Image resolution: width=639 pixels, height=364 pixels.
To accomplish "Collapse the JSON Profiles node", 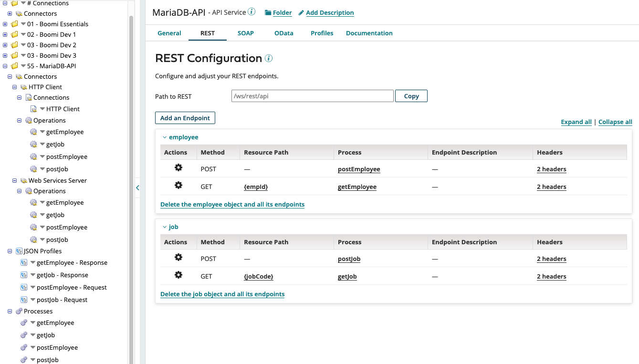I will pyautogui.click(x=10, y=251).
